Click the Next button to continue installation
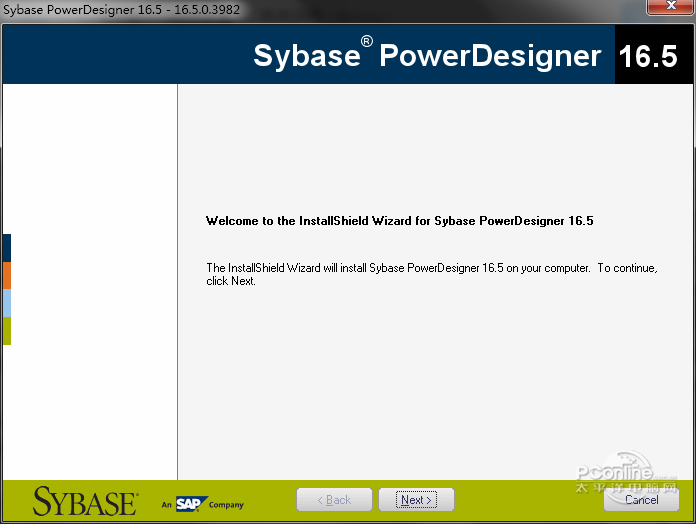 click(x=416, y=500)
